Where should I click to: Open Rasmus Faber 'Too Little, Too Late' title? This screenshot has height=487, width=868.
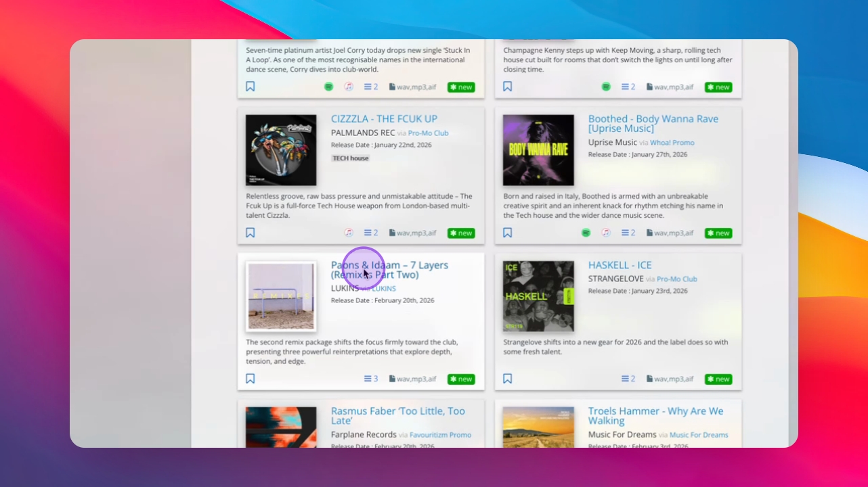coord(398,416)
